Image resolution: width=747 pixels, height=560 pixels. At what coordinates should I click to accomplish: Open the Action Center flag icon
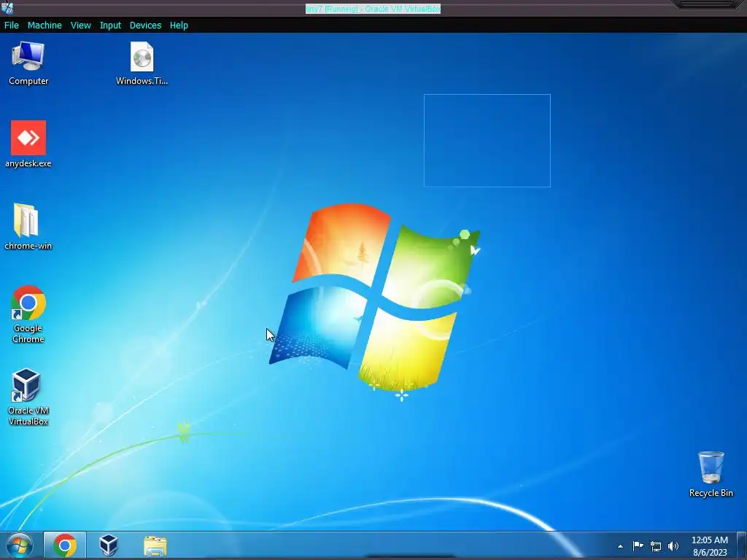tap(638, 545)
